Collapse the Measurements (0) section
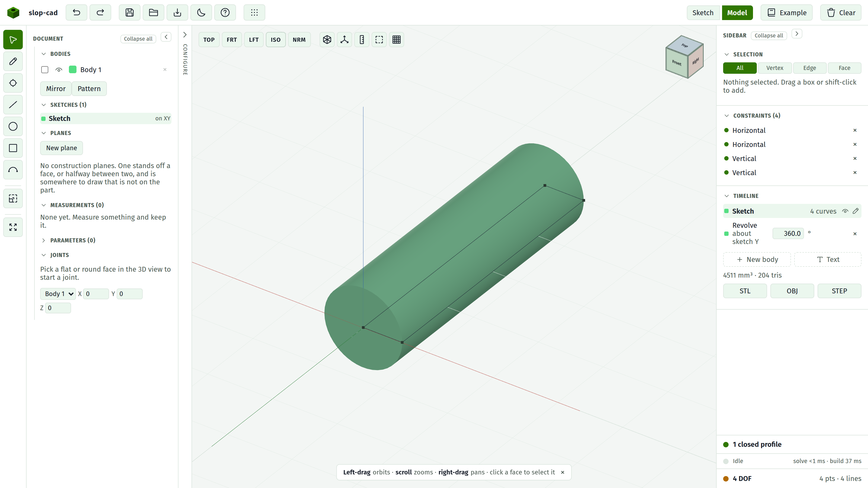 (x=43, y=205)
